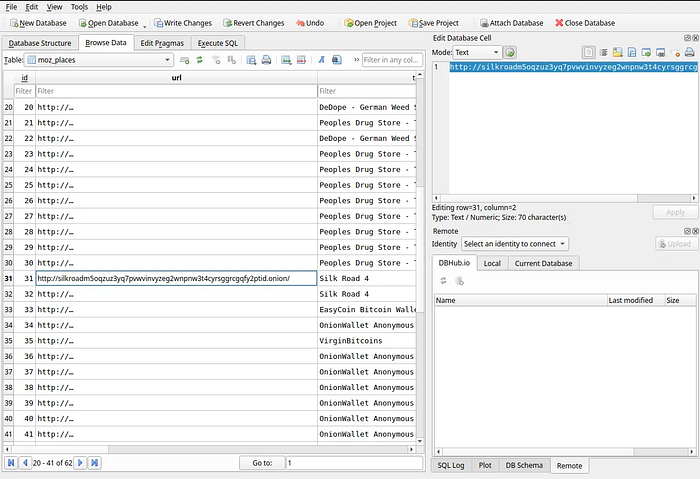The image size is (700, 479).
Task: Switch to the Local tab
Action: coord(492,263)
